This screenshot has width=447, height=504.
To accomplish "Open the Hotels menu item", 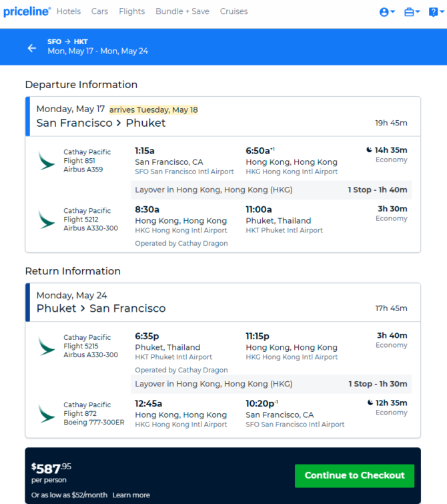I will pyautogui.click(x=69, y=11).
